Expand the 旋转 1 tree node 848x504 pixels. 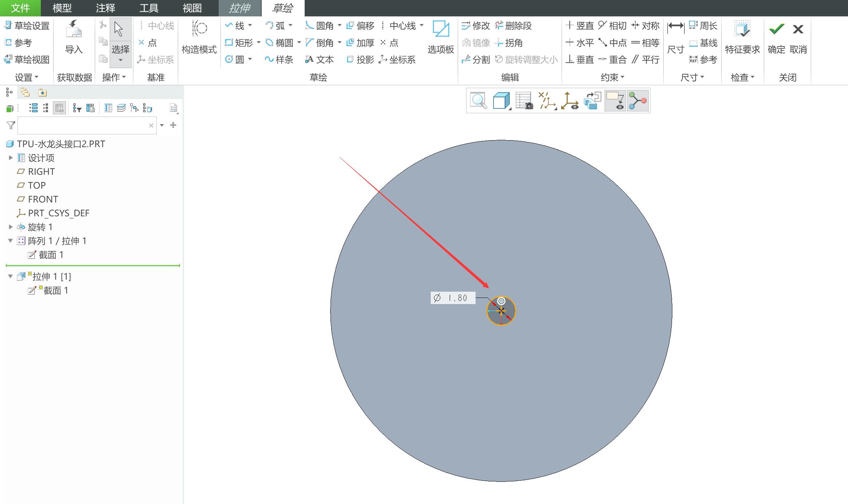[x=11, y=227]
